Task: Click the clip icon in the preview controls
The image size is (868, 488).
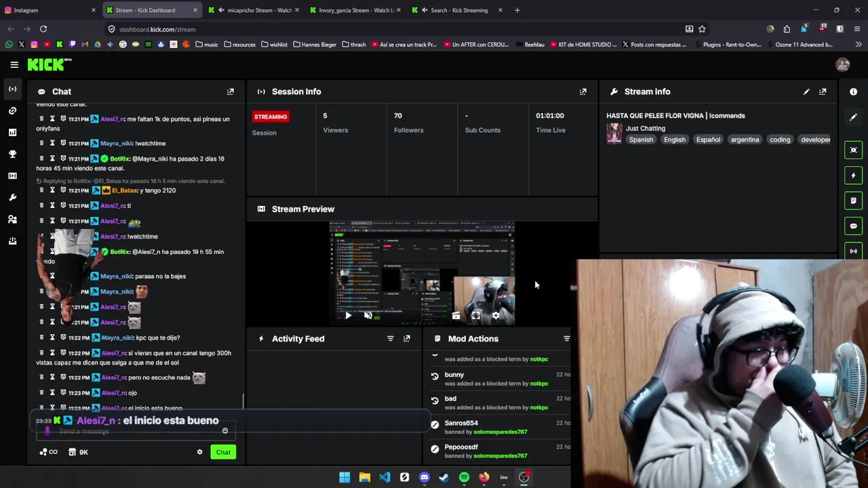Action: [x=456, y=315]
